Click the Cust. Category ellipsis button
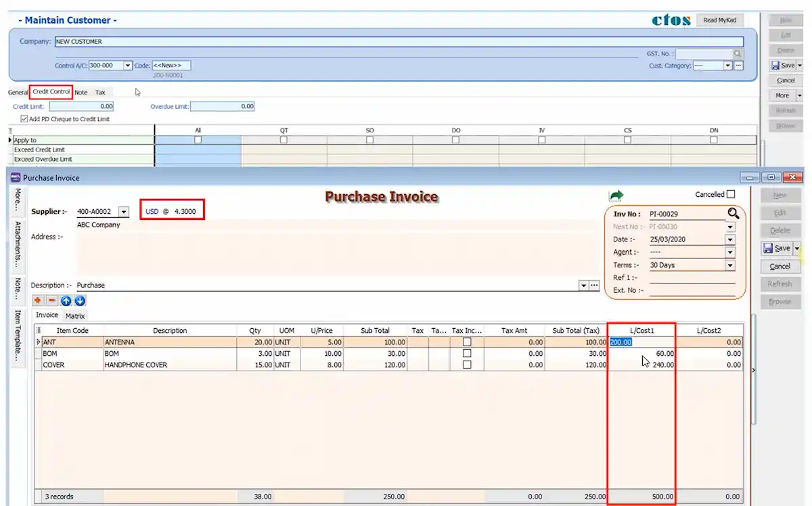 click(738, 66)
